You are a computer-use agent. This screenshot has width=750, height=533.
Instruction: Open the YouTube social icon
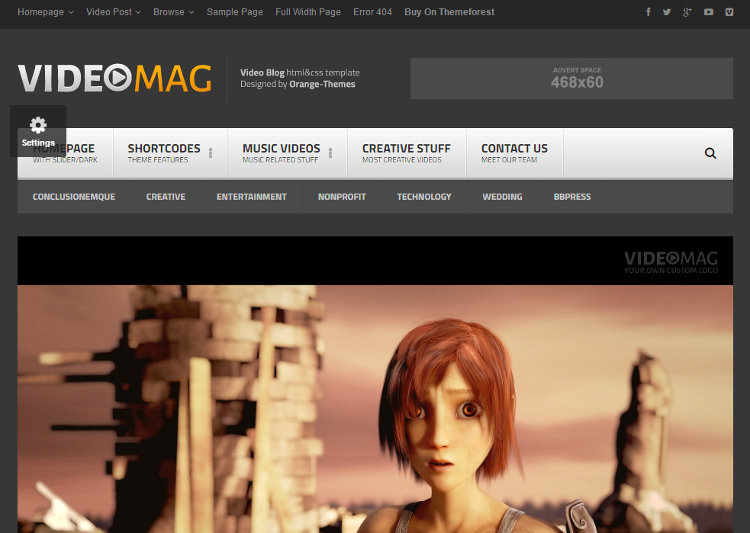pos(708,12)
